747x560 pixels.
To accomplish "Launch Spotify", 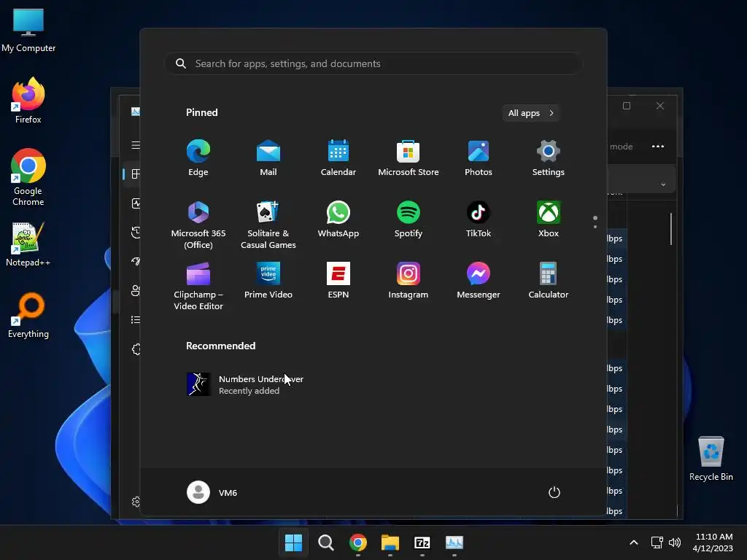I will (409, 219).
